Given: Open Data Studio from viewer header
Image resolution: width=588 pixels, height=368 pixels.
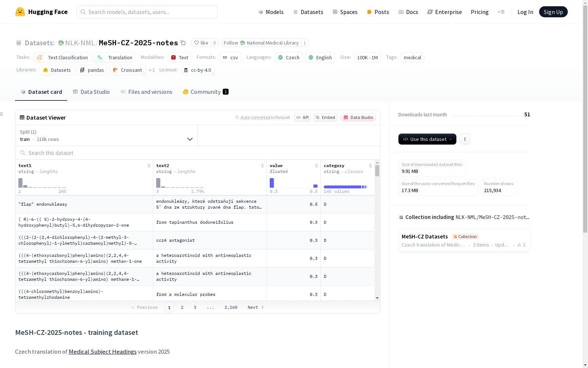Looking at the screenshot, I should (x=358, y=117).
